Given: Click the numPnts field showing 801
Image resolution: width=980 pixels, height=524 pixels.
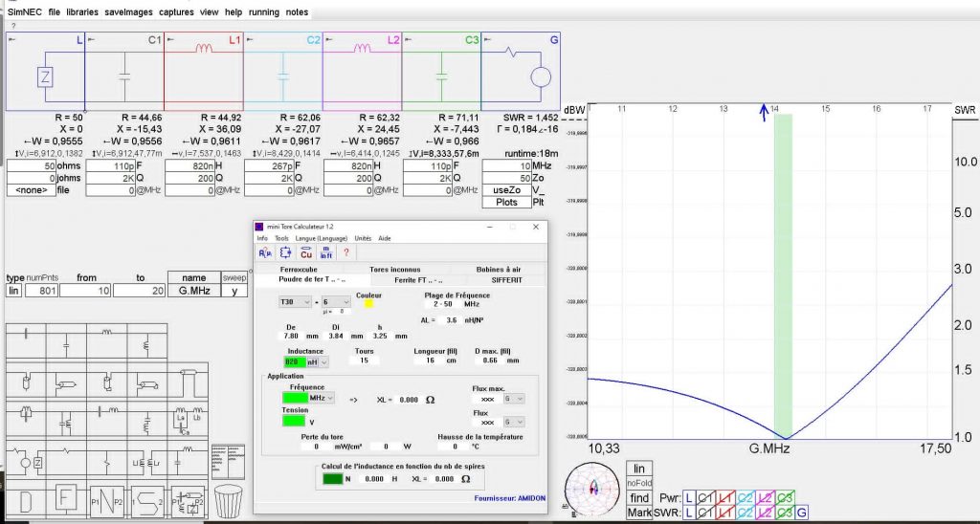Looking at the screenshot, I should pyautogui.click(x=41, y=291).
